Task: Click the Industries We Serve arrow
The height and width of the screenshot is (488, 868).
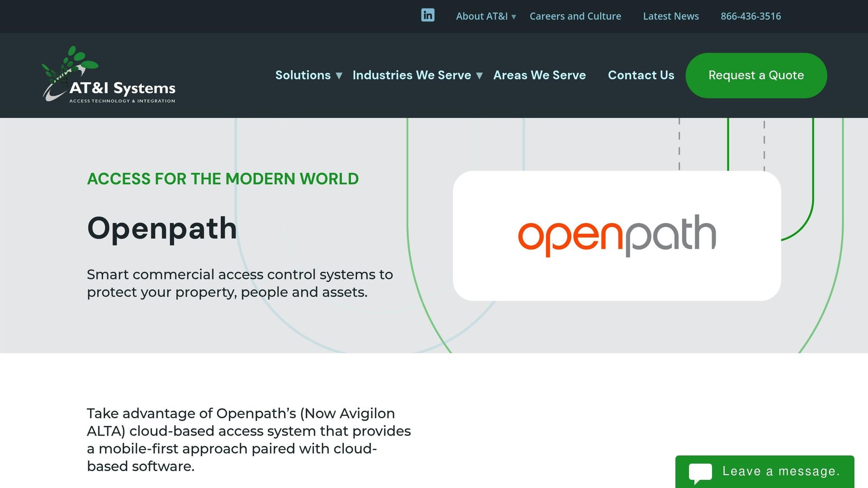Action: click(x=480, y=76)
